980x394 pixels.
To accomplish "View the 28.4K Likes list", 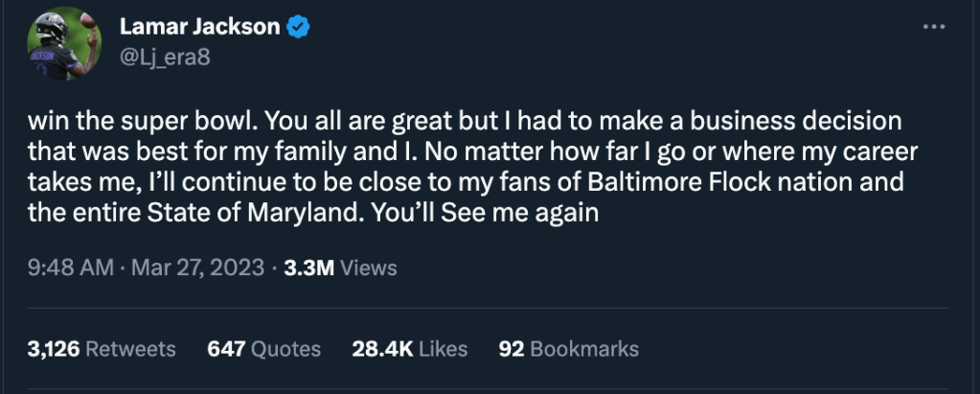I will [409, 349].
